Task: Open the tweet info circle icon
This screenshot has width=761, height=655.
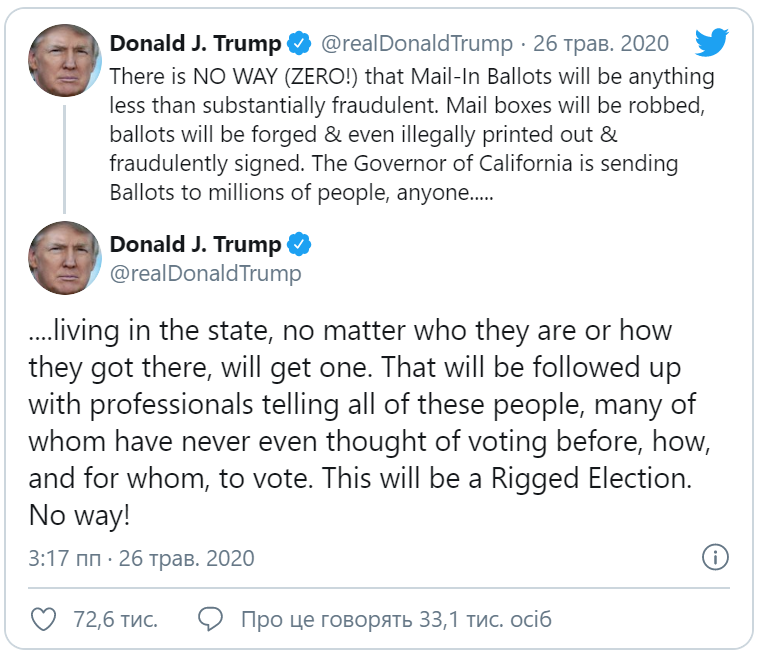Action: [715, 558]
